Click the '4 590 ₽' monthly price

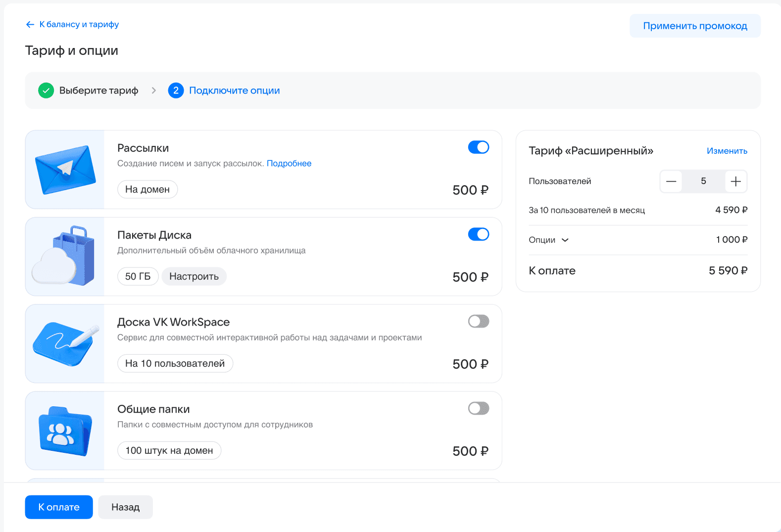pyautogui.click(x=732, y=210)
